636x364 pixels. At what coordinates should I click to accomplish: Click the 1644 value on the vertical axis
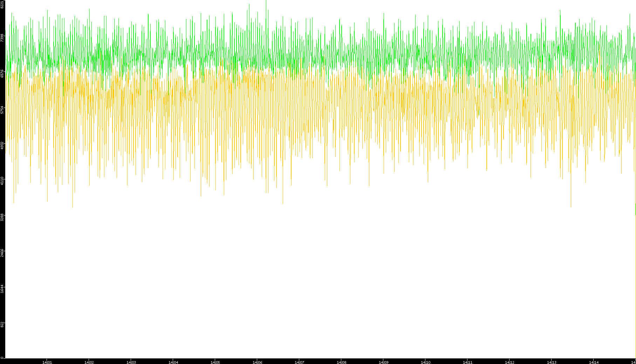click(2, 289)
